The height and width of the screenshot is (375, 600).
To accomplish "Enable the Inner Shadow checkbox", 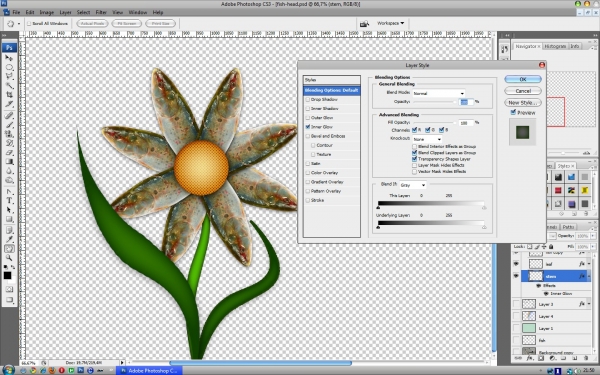I will (308, 109).
